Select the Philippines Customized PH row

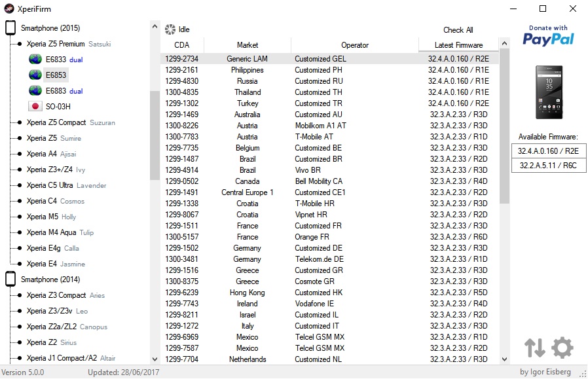click(330, 70)
